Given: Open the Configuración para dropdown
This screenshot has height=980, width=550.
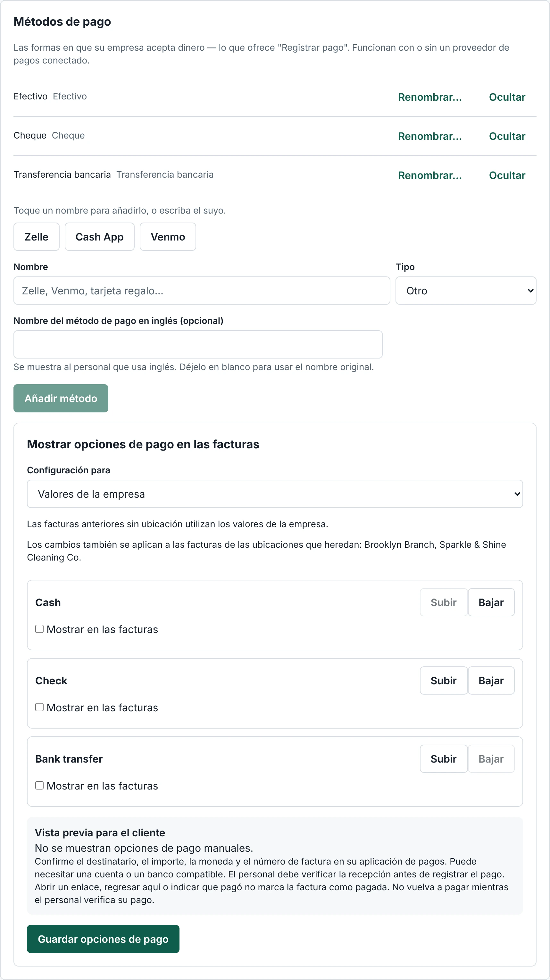Looking at the screenshot, I should point(275,494).
